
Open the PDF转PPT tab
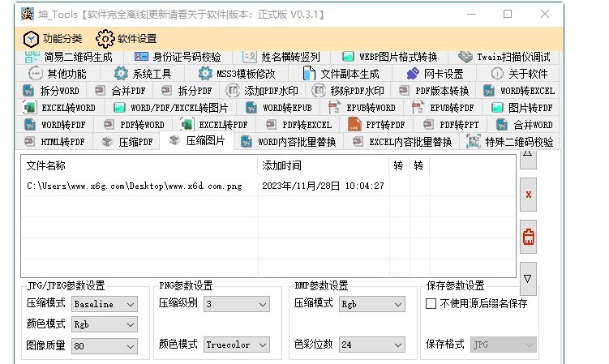click(451, 125)
